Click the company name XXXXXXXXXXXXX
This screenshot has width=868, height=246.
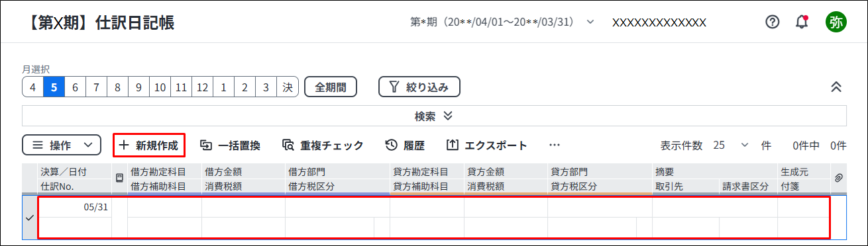[x=659, y=22]
